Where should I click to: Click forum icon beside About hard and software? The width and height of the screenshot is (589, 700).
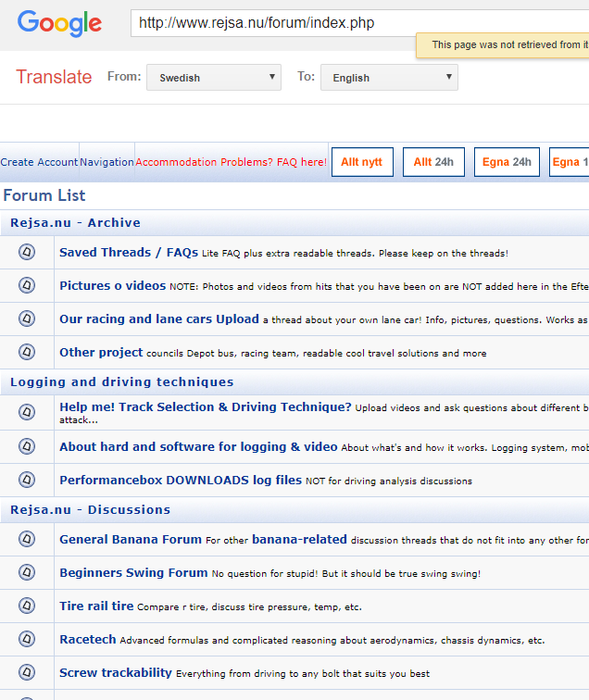(x=27, y=446)
